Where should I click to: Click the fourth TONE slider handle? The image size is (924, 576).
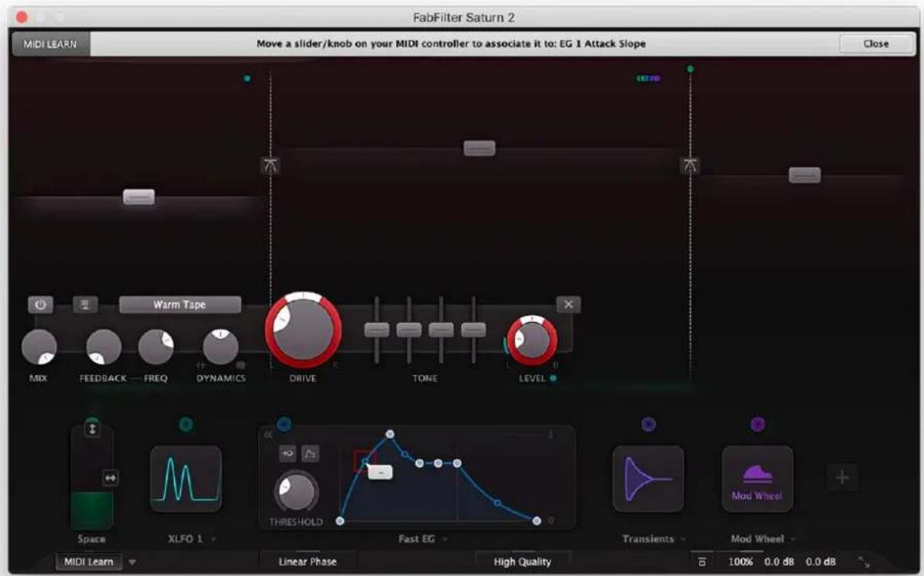click(x=474, y=330)
